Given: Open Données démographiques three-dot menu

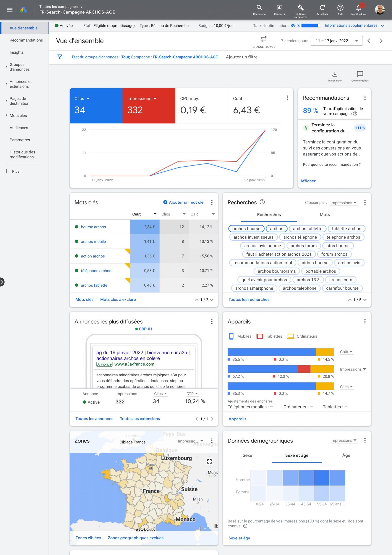Looking at the screenshot, I should click(365, 440).
